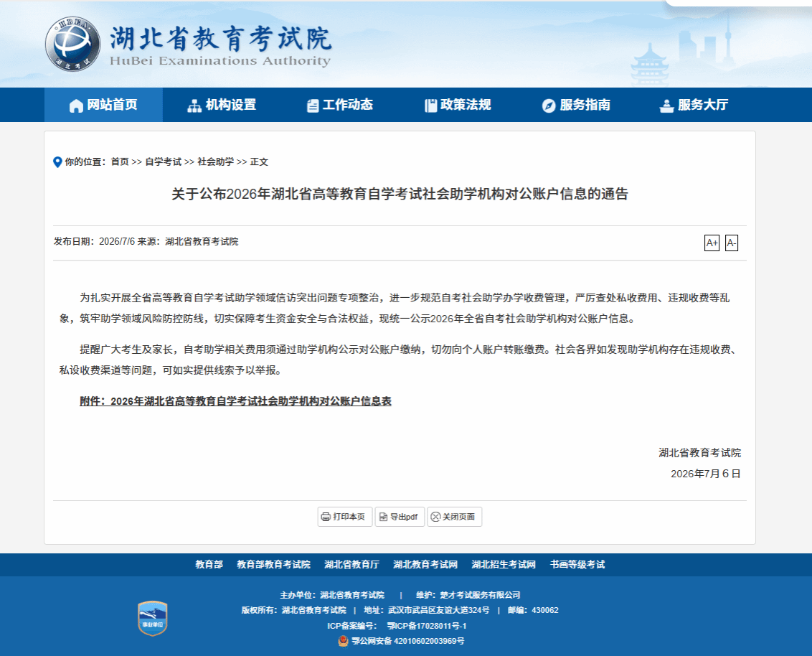
Task: Click the police badge icon beside 鄂公网安备
Action: (343, 641)
